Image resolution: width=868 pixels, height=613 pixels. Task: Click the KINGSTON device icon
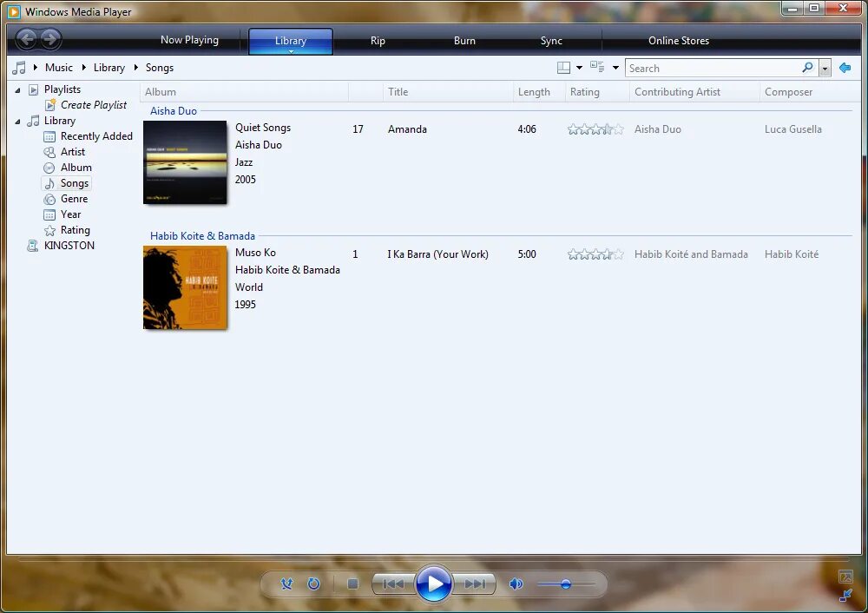33,246
